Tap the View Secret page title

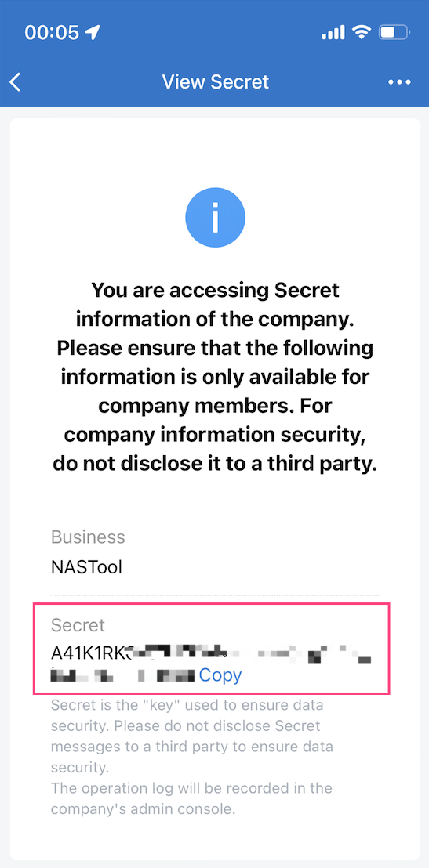(x=215, y=82)
